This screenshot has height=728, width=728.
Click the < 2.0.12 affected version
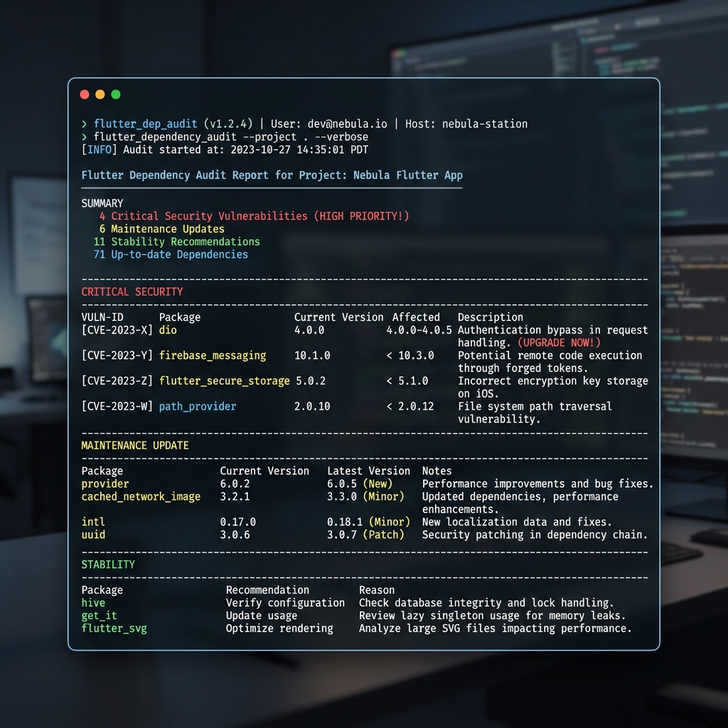pyautogui.click(x=410, y=407)
